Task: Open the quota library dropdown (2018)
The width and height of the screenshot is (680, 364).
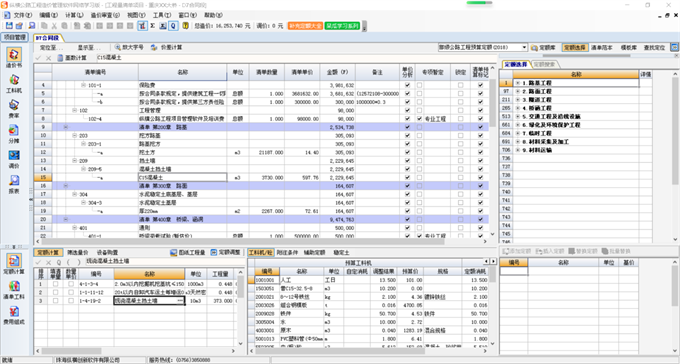Action: click(x=524, y=47)
